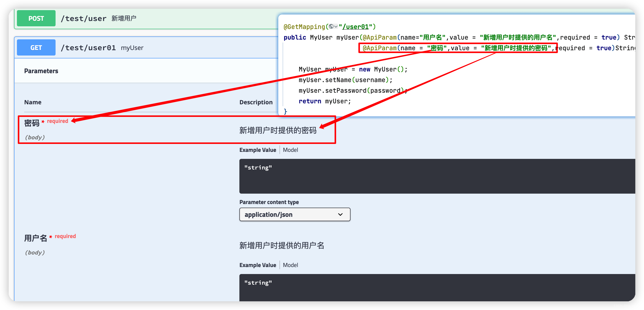Click the Name column header

(33, 102)
